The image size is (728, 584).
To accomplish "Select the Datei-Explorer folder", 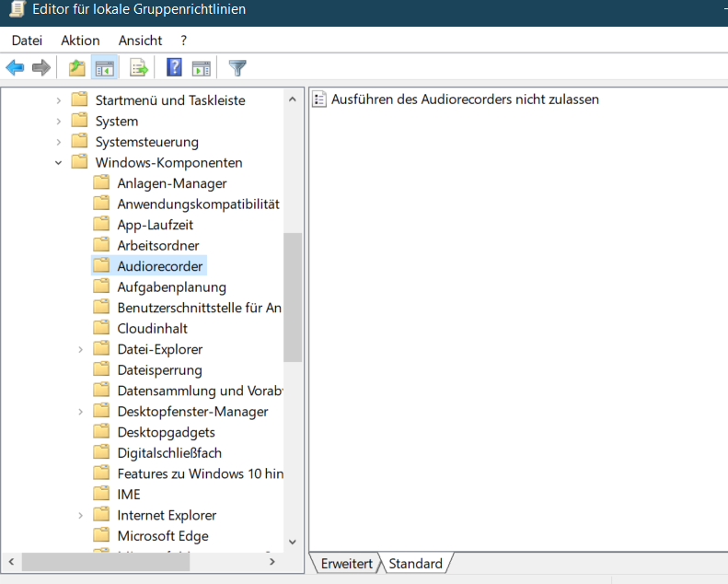I will click(160, 349).
